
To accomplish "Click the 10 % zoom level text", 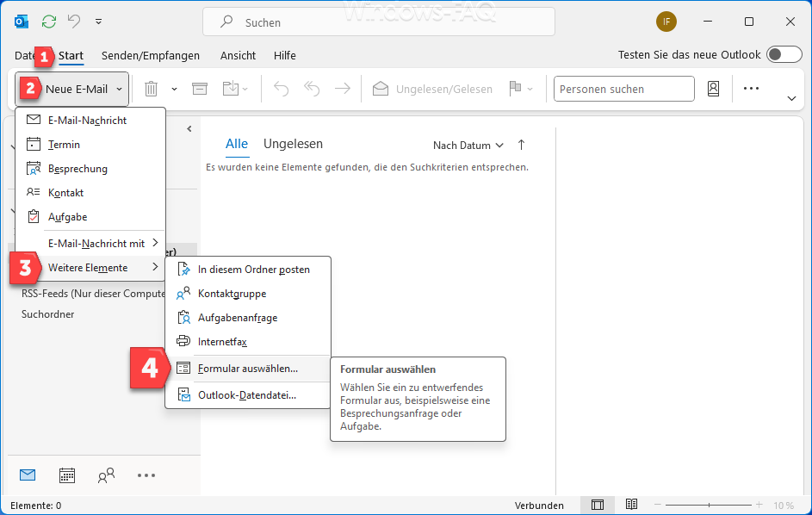I will [784, 506].
